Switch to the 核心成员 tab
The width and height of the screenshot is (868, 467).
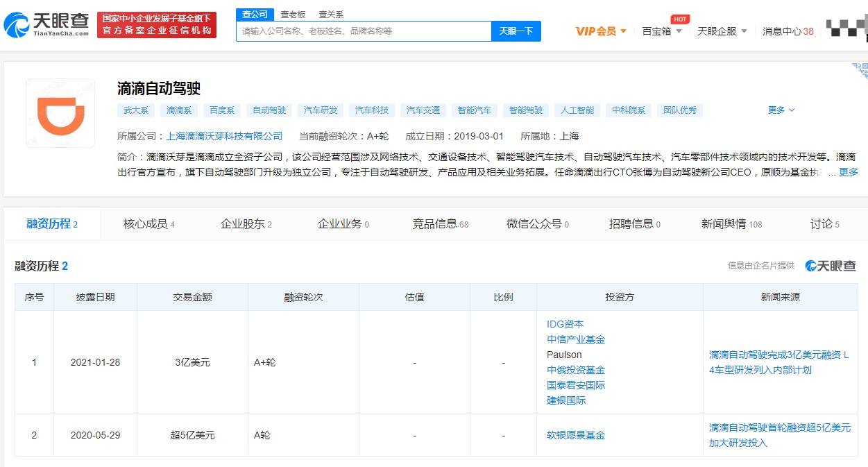[x=149, y=223]
